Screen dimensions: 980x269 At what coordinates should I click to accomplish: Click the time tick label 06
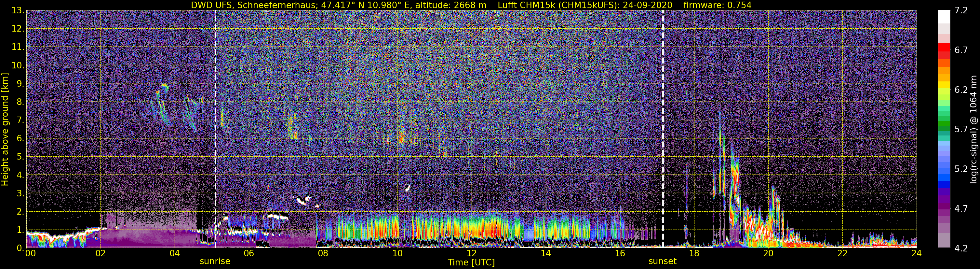point(248,253)
